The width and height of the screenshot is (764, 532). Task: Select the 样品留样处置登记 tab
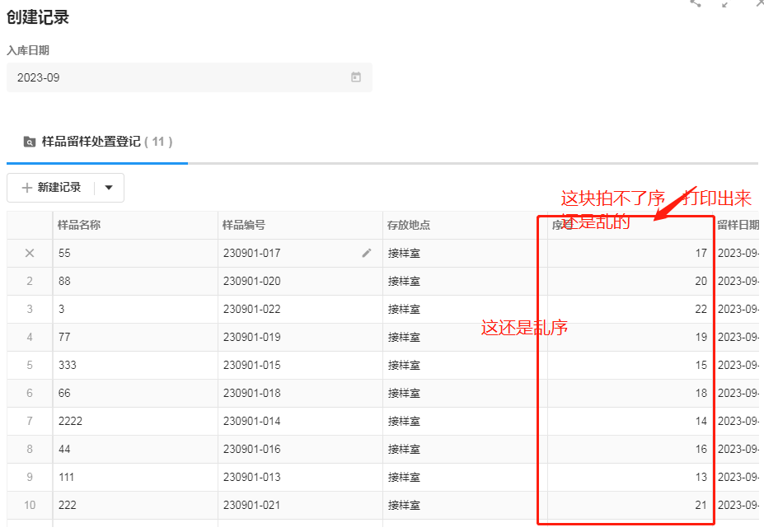coord(97,142)
